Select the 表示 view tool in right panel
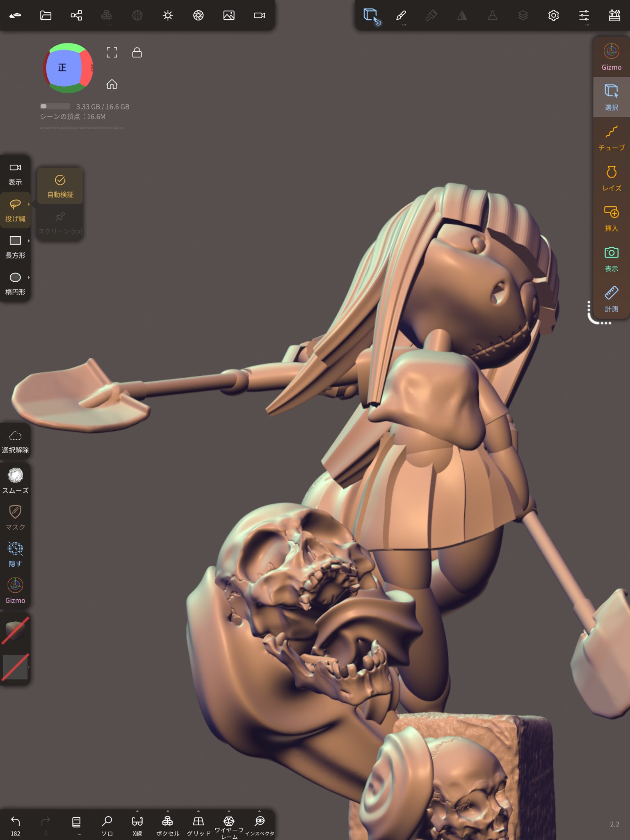Screen dimensions: 630x840 (x=612, y=259)
